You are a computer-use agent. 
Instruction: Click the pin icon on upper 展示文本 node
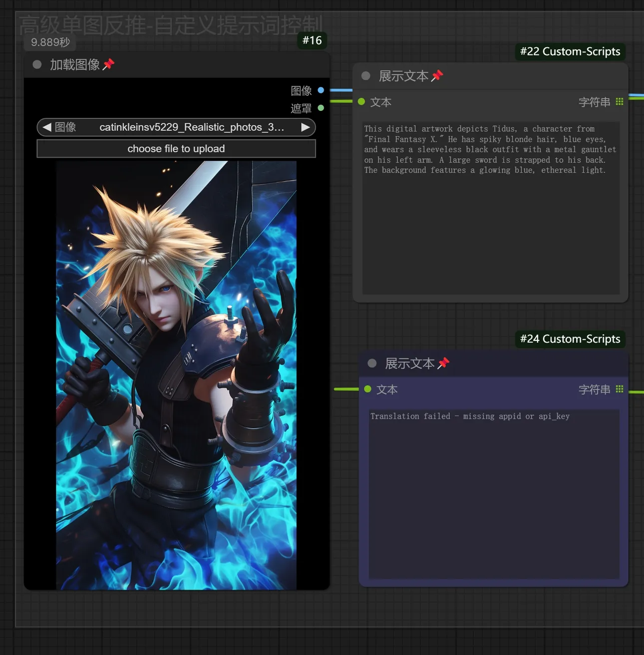click(437, 76)
